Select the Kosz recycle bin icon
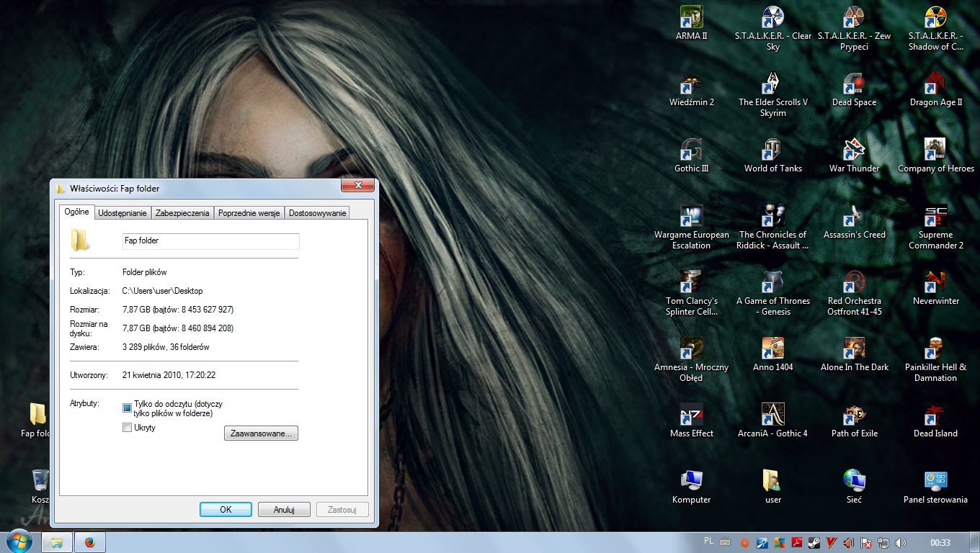This screenshot has height=553, width=980. coord(40,487)
